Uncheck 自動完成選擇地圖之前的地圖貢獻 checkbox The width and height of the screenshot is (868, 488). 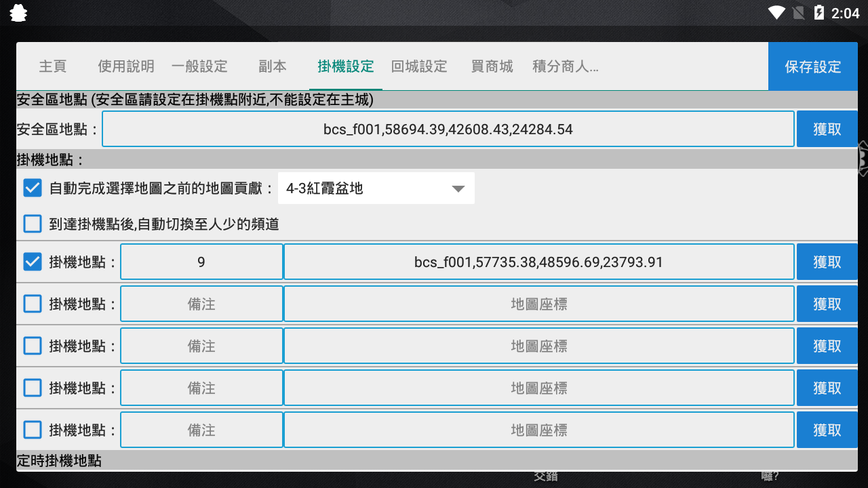click(33, 188)
